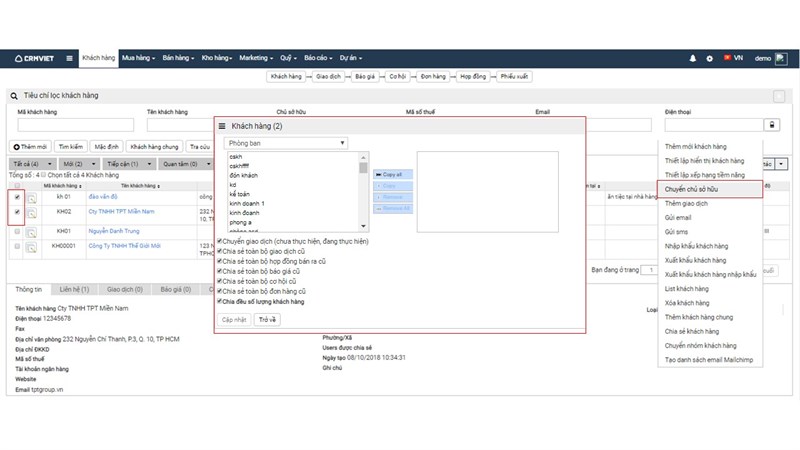800x450 pixels.
Task: Expand the Kho hàng menu
Action: tap(217, 58)
